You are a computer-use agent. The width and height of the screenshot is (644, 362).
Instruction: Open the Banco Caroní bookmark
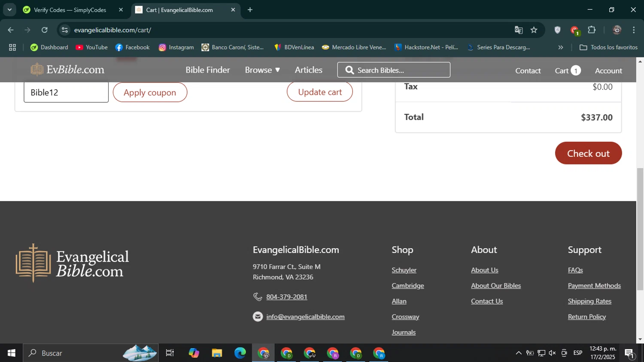click(x=233, y=47)
